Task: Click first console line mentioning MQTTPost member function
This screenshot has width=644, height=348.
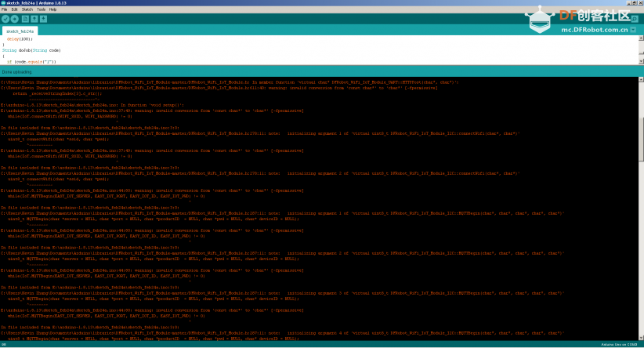Action: point(230,82)
